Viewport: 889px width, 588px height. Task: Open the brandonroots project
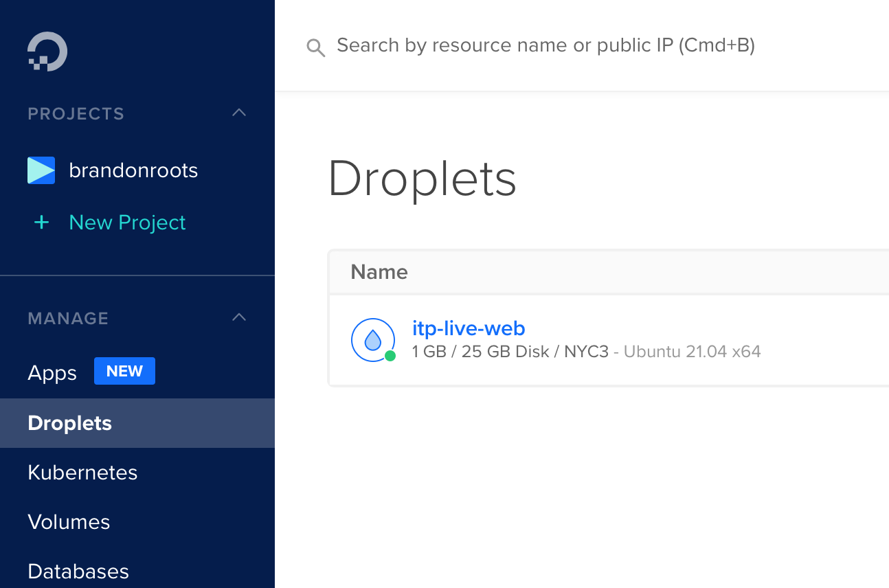(x=133, y=170)
